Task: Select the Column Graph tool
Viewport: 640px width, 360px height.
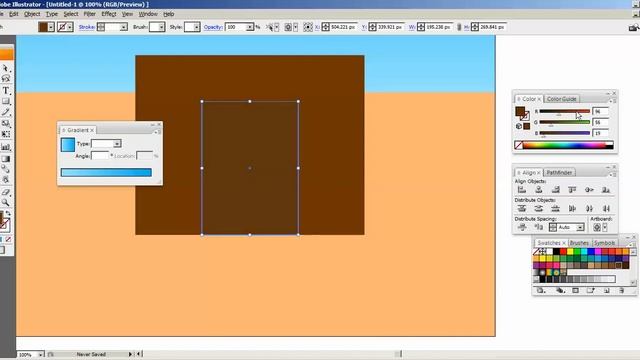Action: [5, 147]
